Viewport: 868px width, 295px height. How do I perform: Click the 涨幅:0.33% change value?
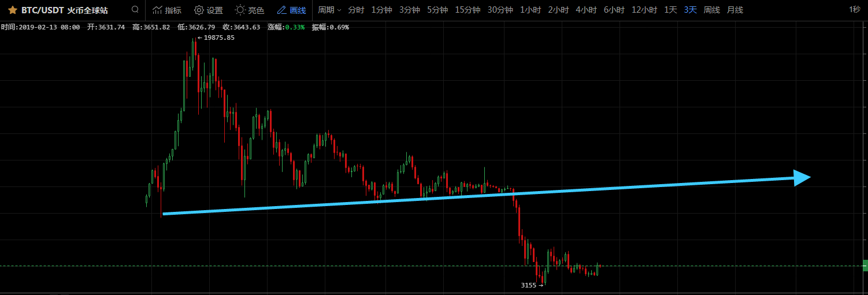tap(286, 27)
